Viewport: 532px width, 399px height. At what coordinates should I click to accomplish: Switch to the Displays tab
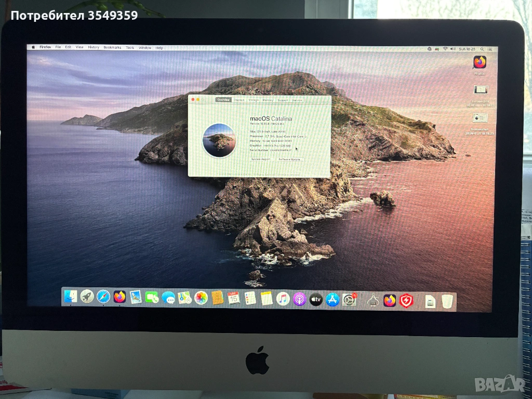pos(239,100)
